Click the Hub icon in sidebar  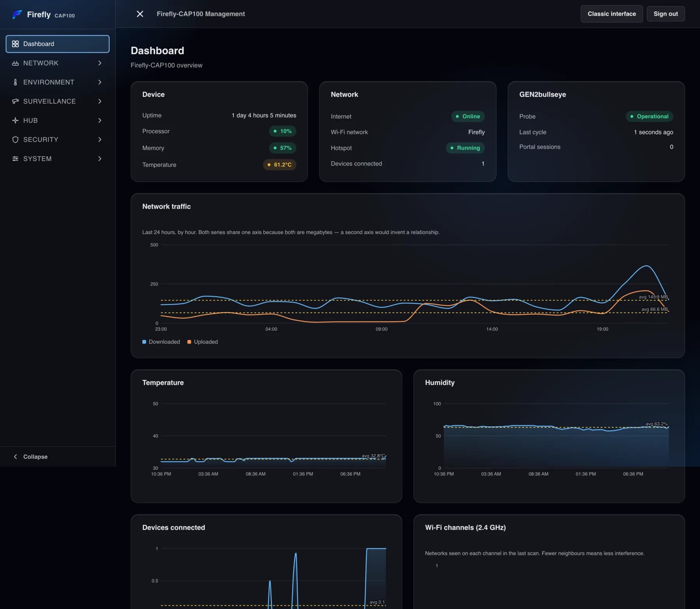click(x=15, y=121)
